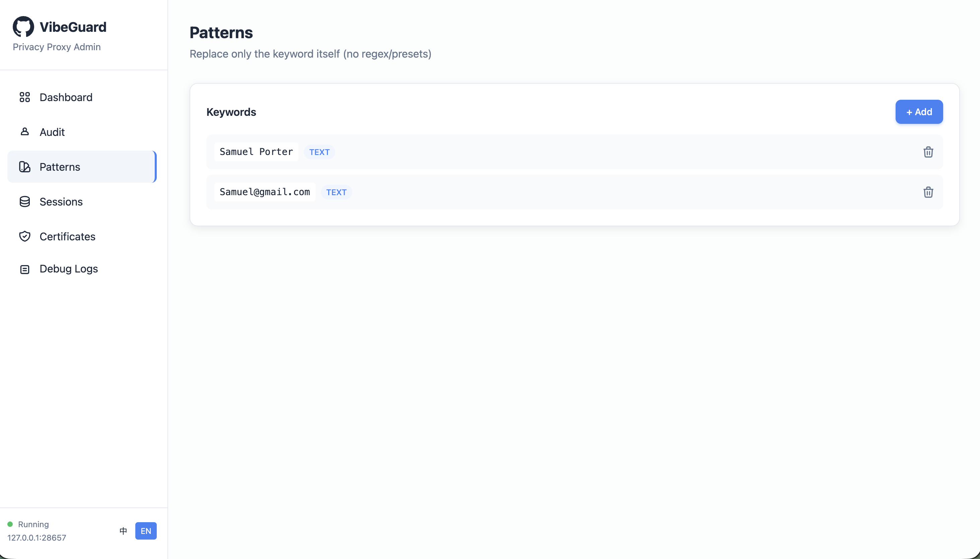The height and width of the screenshot is (559, 980).
Task: Open the Sessions page from sidebar
Action: coord(61,201)
